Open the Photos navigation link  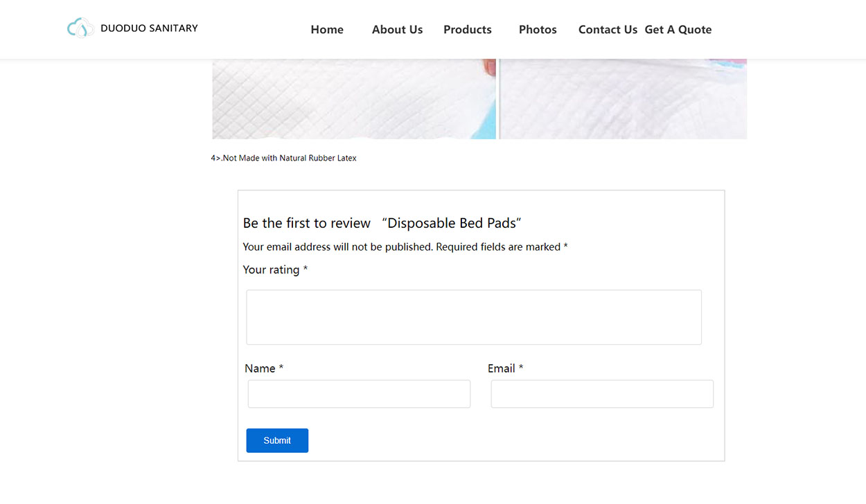pos(538,30)
